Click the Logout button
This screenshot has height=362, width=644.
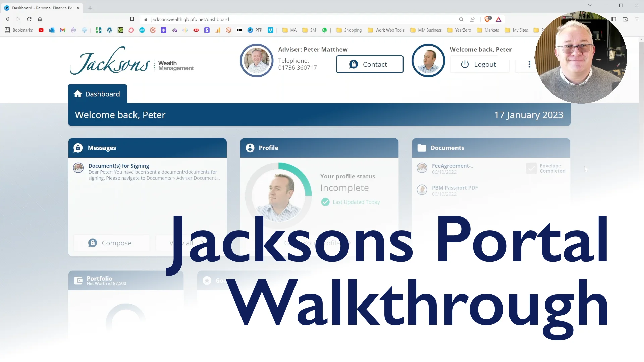pyautogui.click(x=480, y=64)
